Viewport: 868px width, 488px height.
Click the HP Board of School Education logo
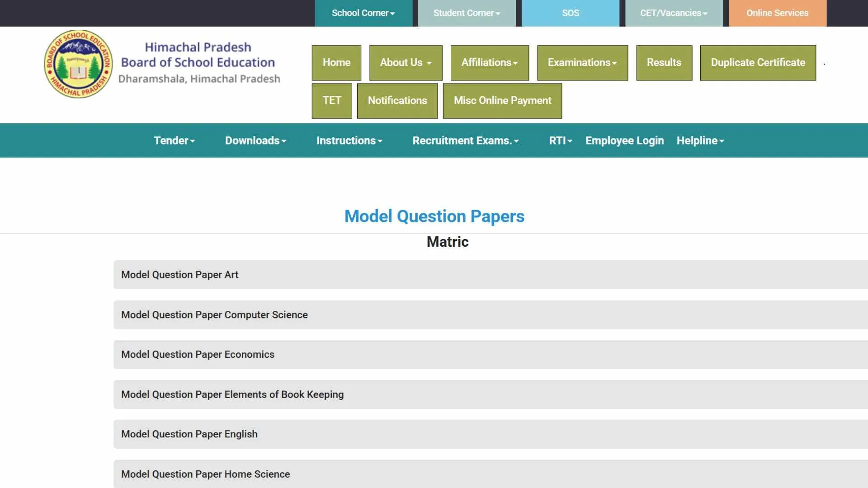pos(78,64)
